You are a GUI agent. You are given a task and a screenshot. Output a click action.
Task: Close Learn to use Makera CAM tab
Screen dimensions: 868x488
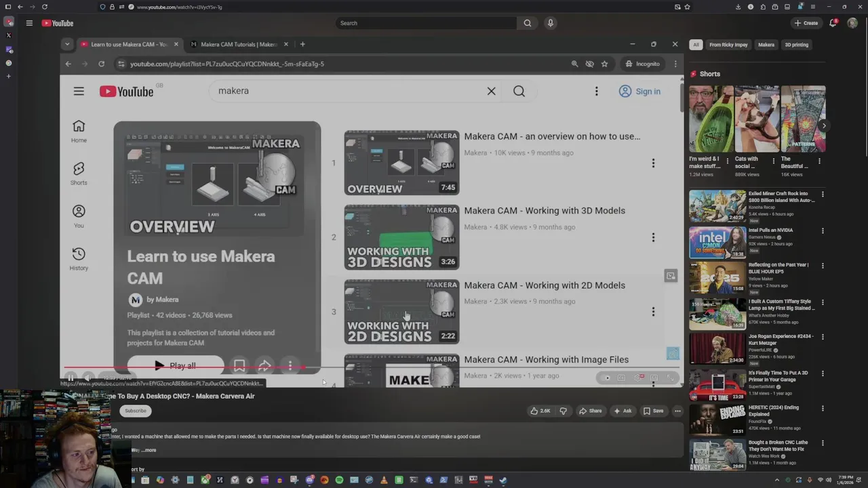[176, 44]
